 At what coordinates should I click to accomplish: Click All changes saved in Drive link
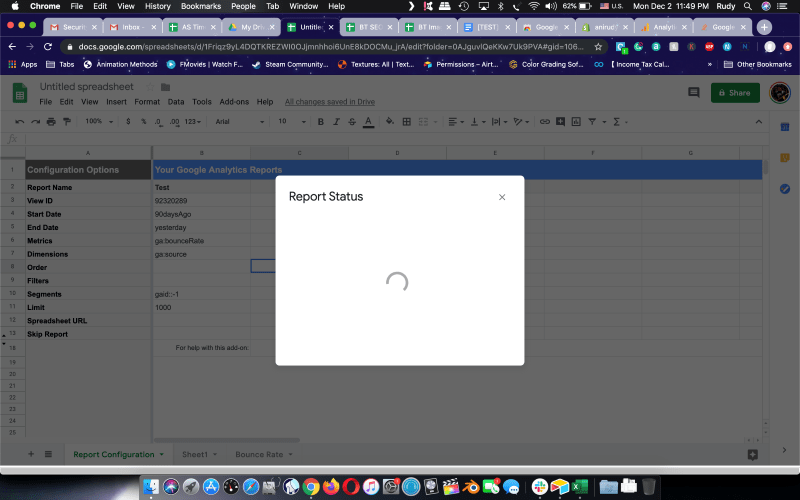[330, 102]
